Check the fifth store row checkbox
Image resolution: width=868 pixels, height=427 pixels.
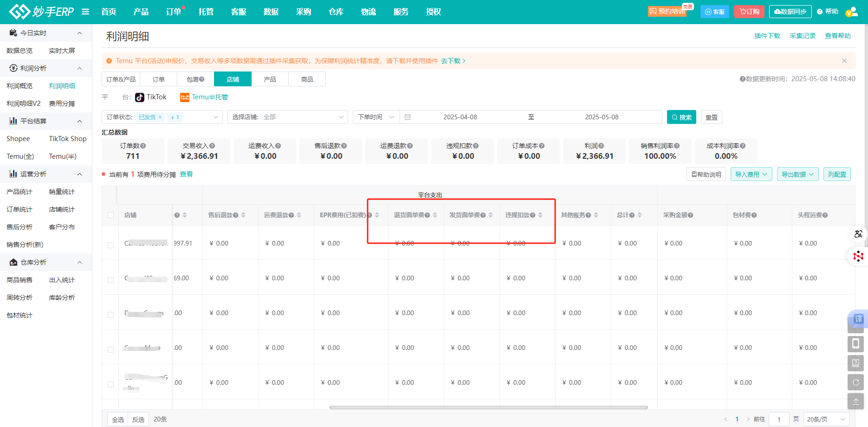tap(110, 384)
